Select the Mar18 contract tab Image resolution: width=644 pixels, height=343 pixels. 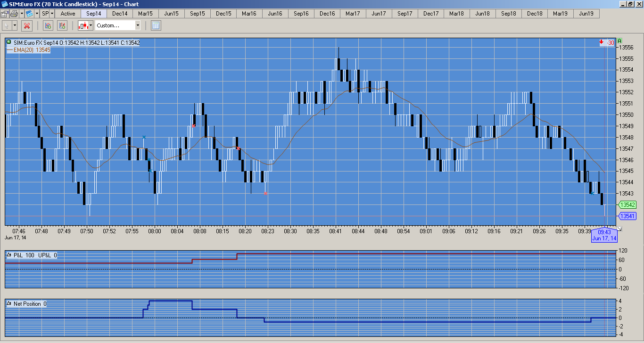457,14
